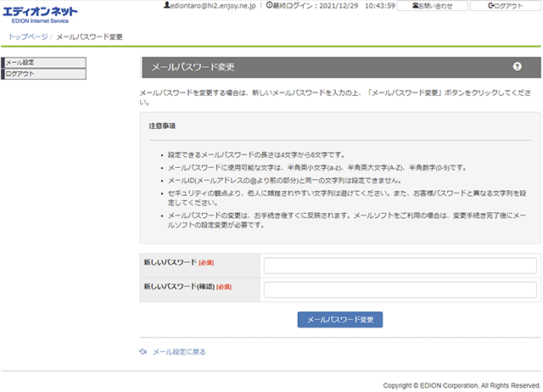Viewport: 543px width, 392px height.
Task: Focus the 新しいパスワード input field
Action: pyautogui.click(x=400, y=266)
